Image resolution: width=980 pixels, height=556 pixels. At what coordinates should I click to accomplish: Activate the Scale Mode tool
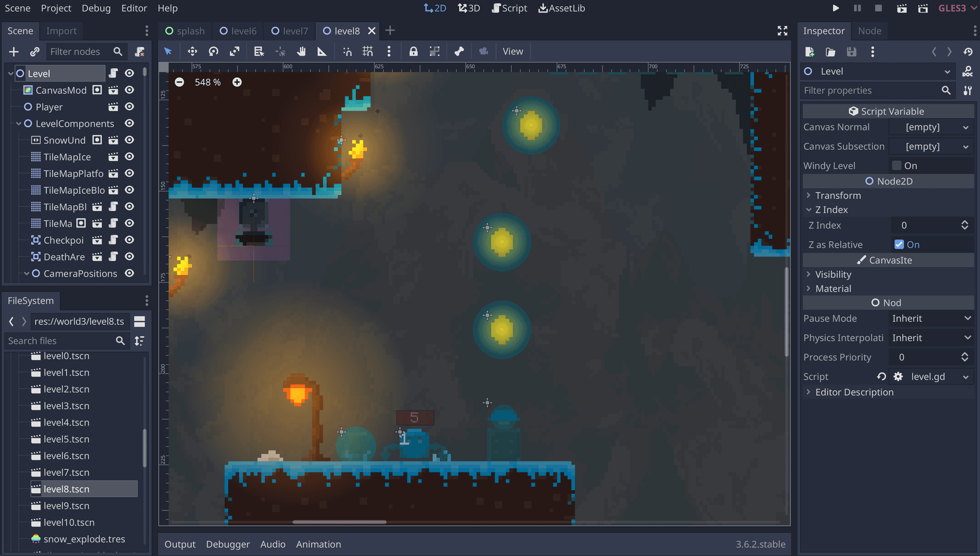[x=234, y=52]
